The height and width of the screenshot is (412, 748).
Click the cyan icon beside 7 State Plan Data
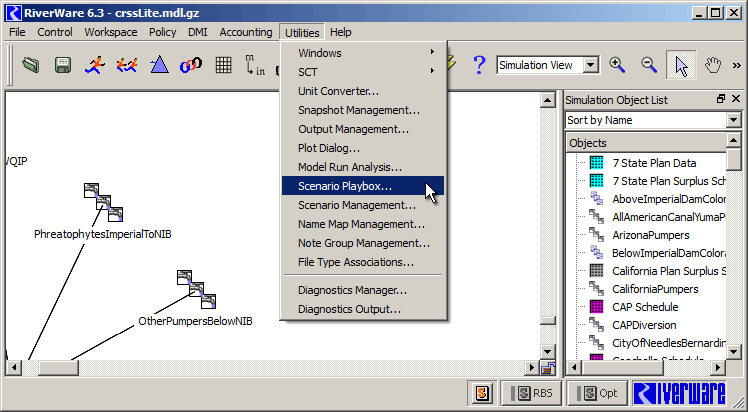point(597,163)
